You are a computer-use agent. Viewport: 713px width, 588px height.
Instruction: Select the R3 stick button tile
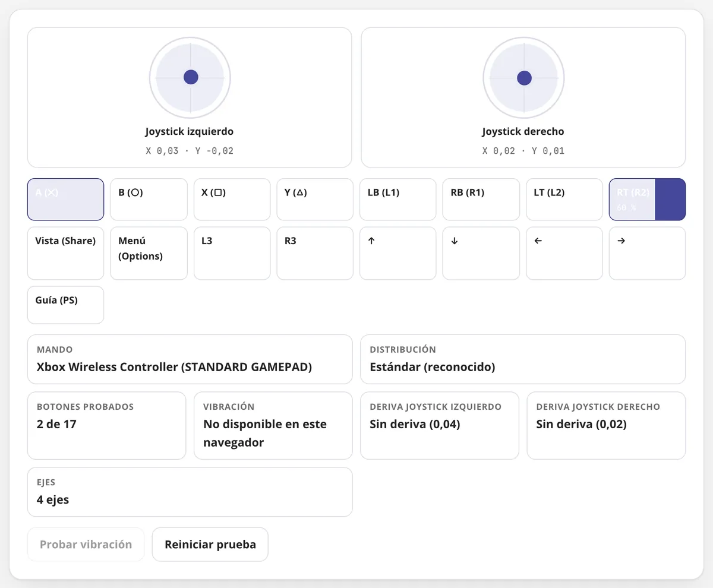click(315, 253)
